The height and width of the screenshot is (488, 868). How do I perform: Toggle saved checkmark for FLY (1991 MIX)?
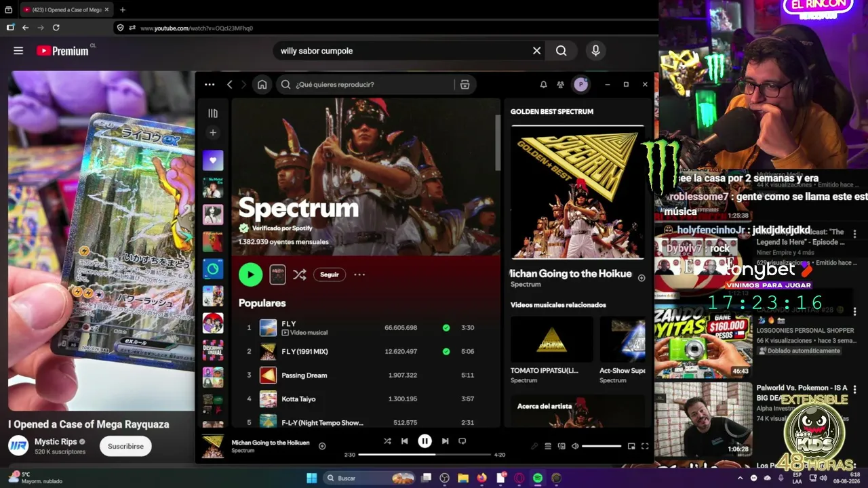click(x=446, y=351)
